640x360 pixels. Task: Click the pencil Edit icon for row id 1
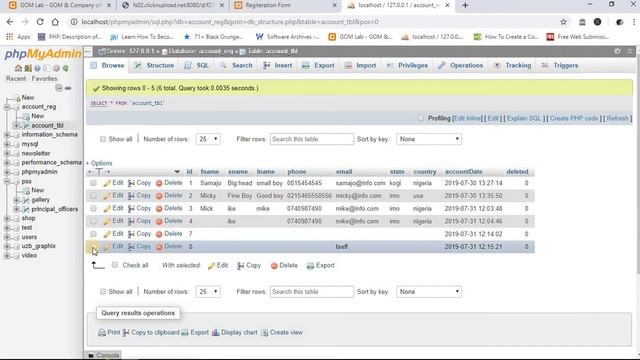pyautogui.click(x=107, y=183)
